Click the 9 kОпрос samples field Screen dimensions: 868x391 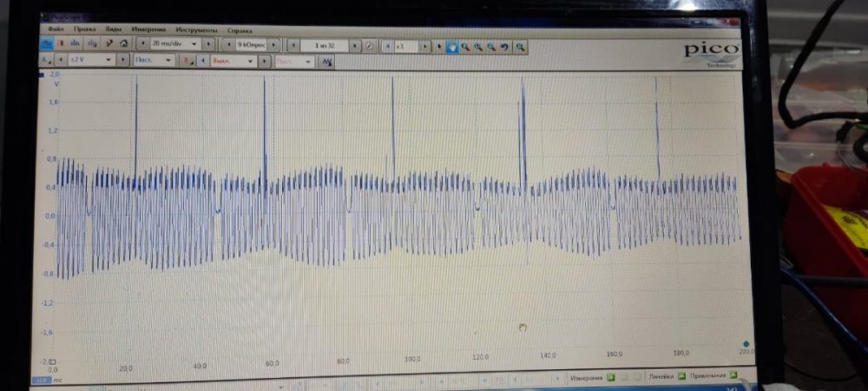tap(252, 43)
